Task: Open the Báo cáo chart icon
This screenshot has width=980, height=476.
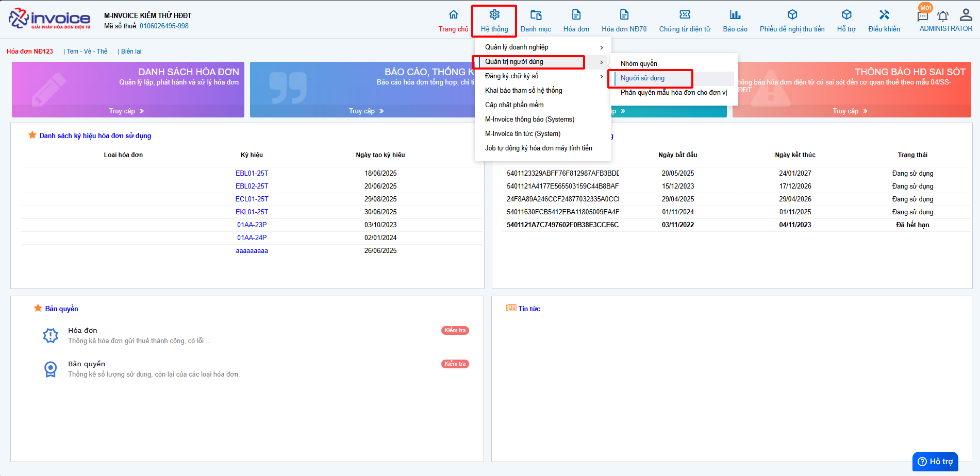Action: click(735, 15)
